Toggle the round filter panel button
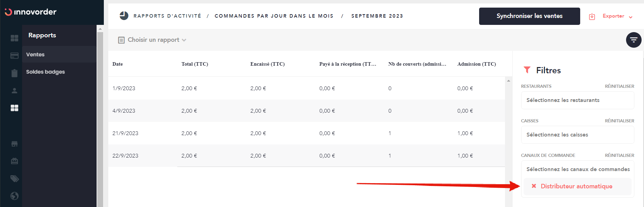 click(x=634, y=40)
